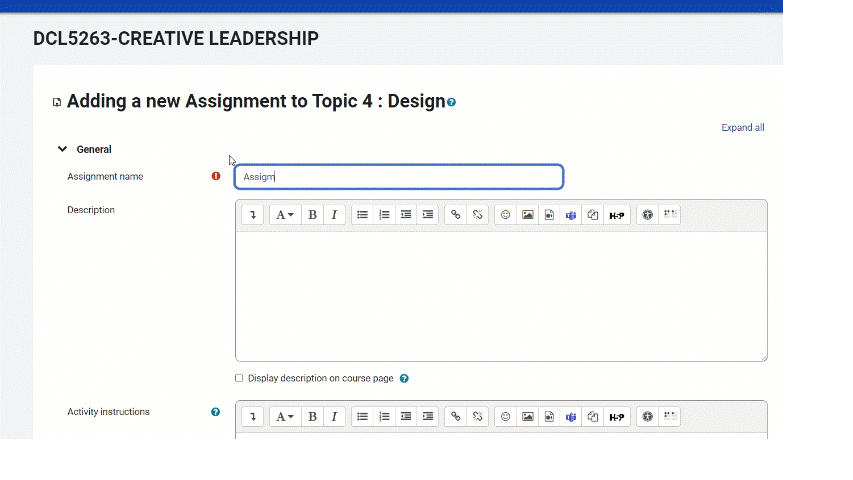
Task: Unlink button in Activity instructions toolbar
Action: tap(477, 416)
